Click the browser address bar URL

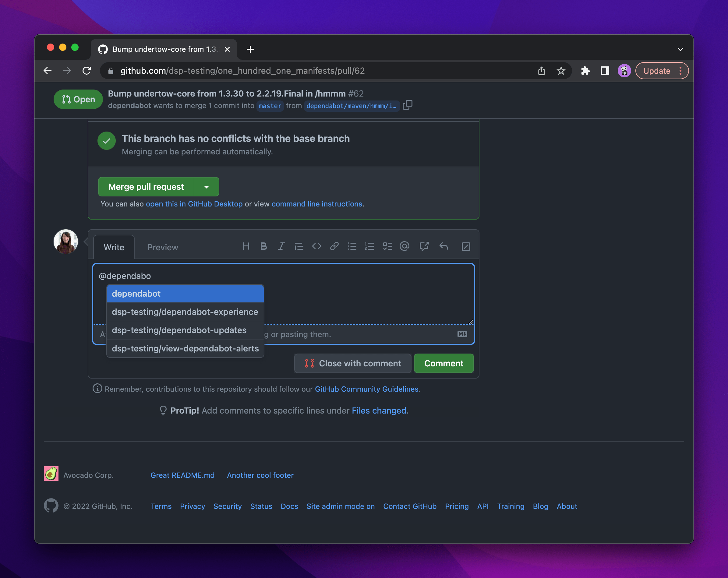coord(242,71)
